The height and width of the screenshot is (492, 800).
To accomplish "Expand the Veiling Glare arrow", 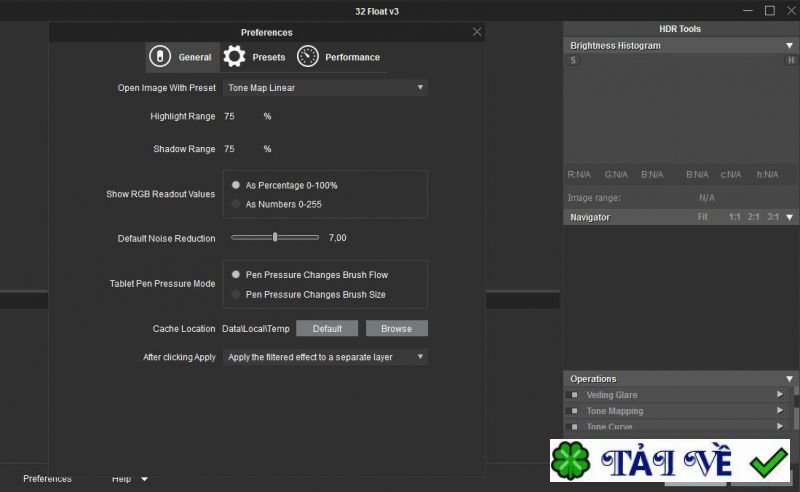I will tap(780, 394).
